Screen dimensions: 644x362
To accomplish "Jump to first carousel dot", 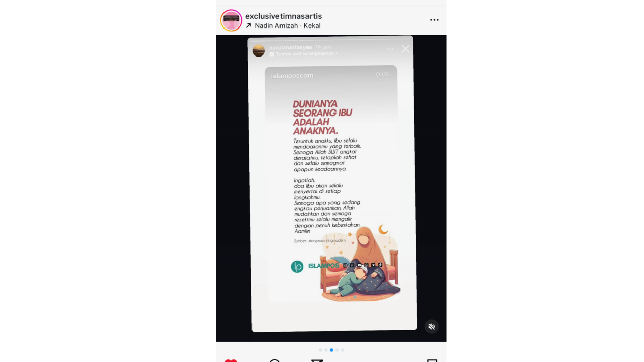I will (320, 350).
